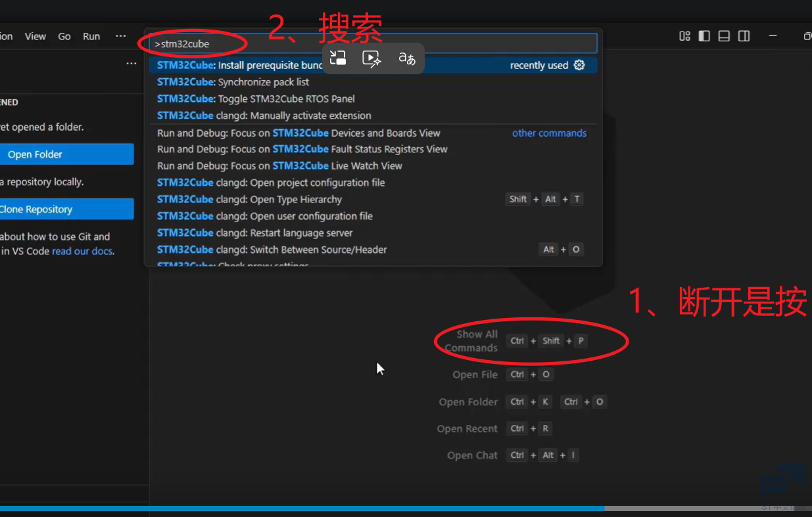Choose Focus on STM32Cube Live Watch View
Viewport: 812px width, 517px height.
point(373,166)
